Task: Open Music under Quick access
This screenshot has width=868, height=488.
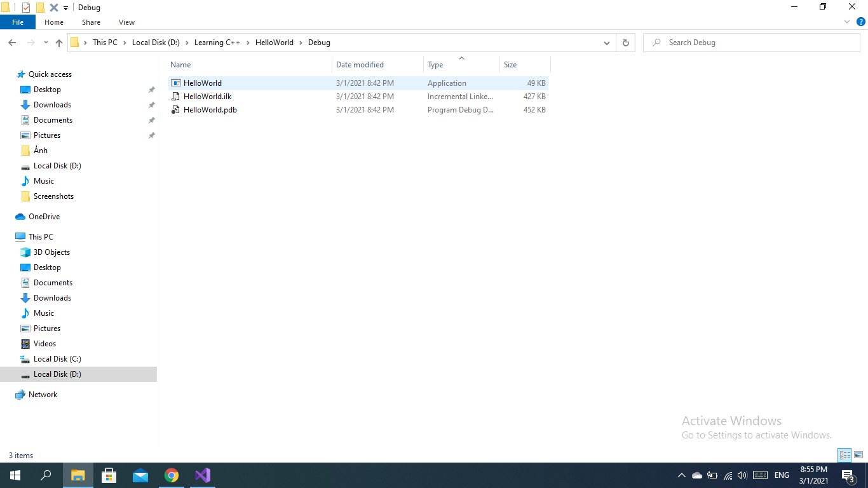Action: pos(44,181)
